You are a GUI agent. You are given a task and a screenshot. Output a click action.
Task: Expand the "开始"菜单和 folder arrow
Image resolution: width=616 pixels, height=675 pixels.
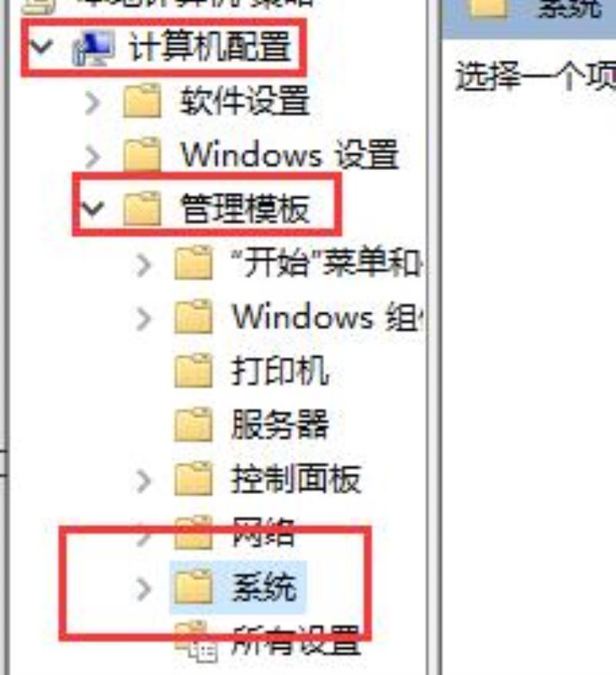(x=144, y=264)
